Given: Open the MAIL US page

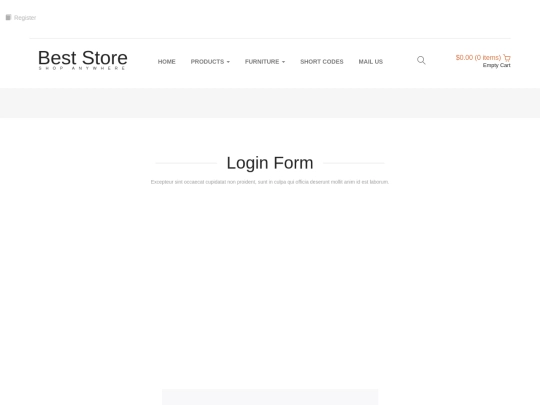Looking at the screenshot, I should pyautogui.click(x=371, y=62).
